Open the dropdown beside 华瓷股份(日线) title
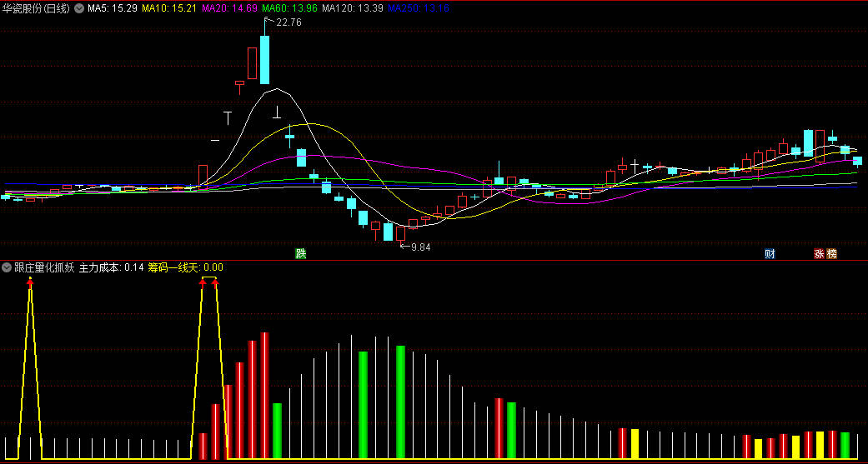 point(79,8)
